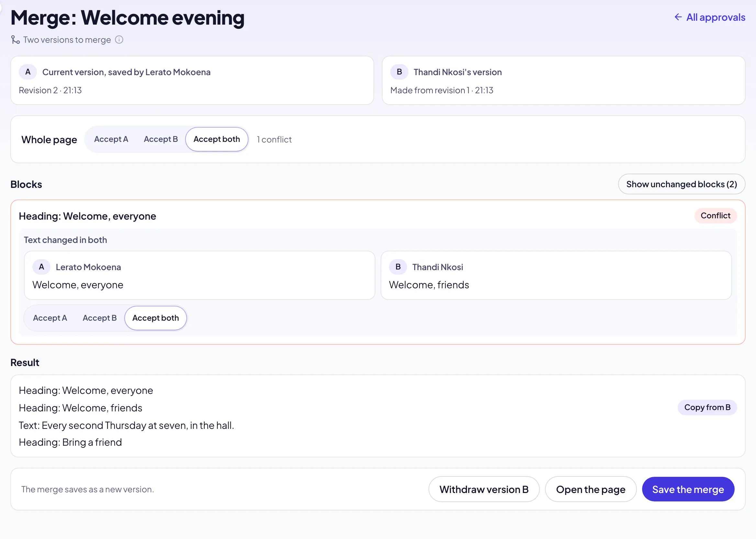This screenshot has width=756, height=539.
Task: Click result line 'Text: Every second Thursday at seven'
Action: (126, 426)
